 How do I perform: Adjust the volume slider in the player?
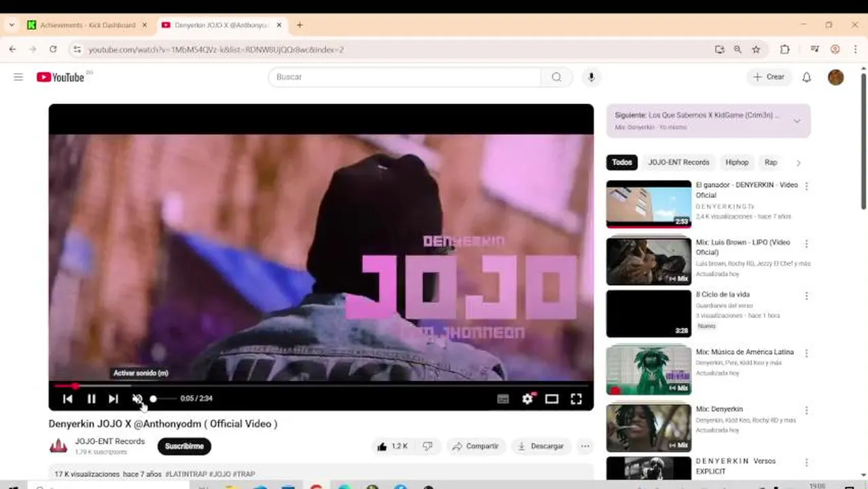point(162,399)
